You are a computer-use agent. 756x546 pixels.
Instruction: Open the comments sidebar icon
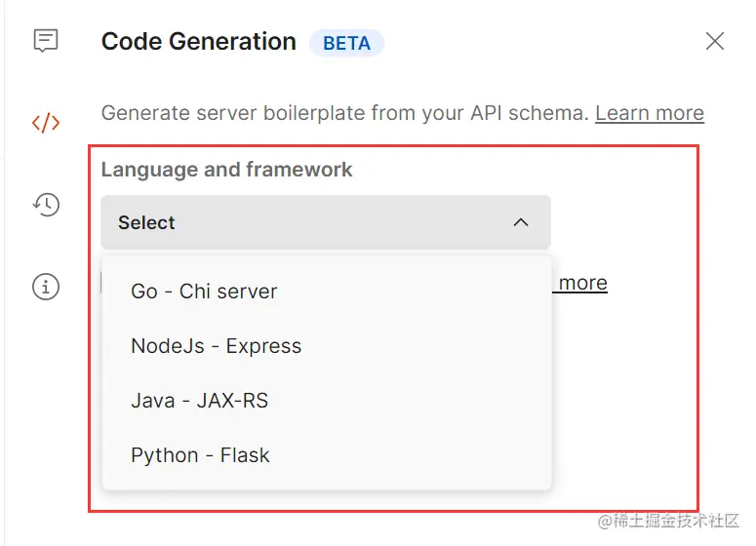click(46, 41)
